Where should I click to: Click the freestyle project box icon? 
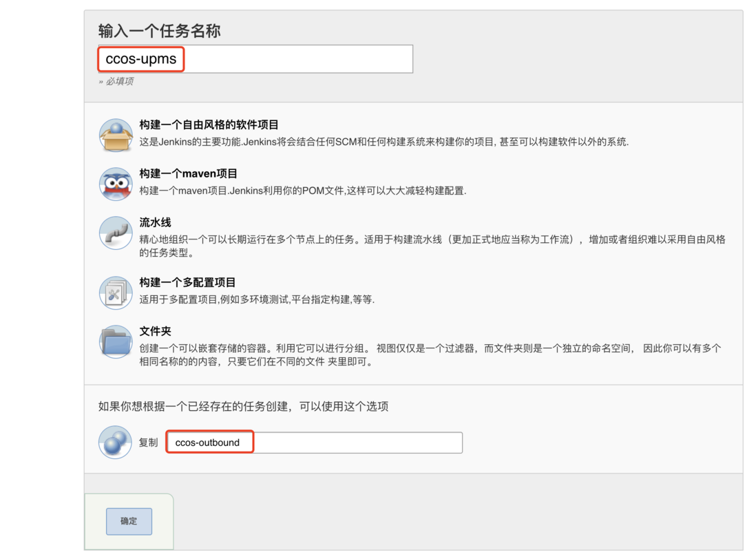pyautogui.click(x=116, y=136)
